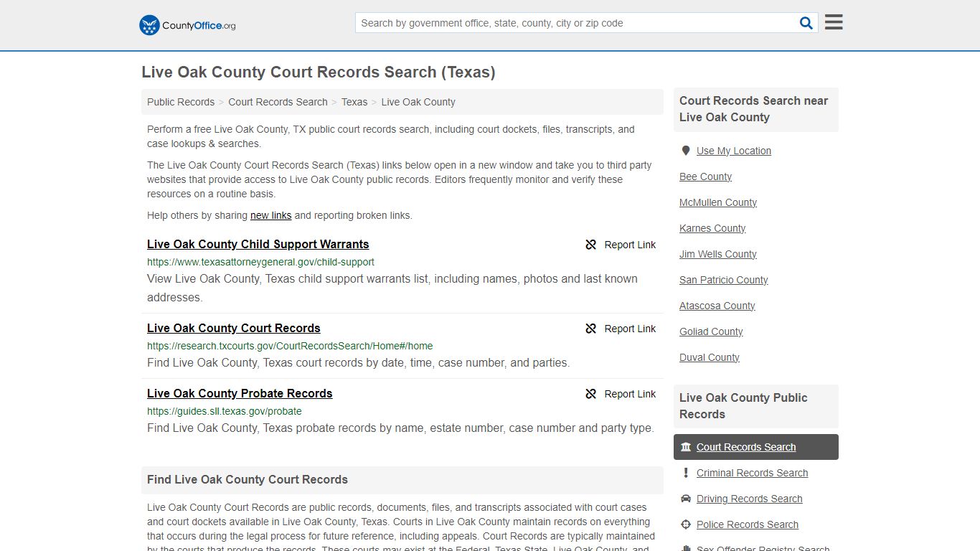Open the hamburger menu icon
Image resolution: width=980 pixels, height=551 pixels.
tap(834, 22)
